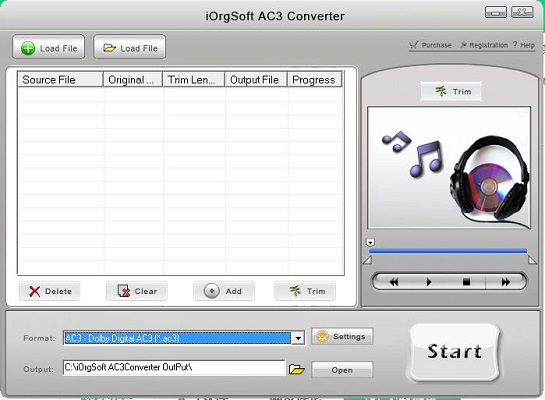The width and height of the screenshot is (545, 400).
Task: Start the conversion
Action: coord(454,352)
